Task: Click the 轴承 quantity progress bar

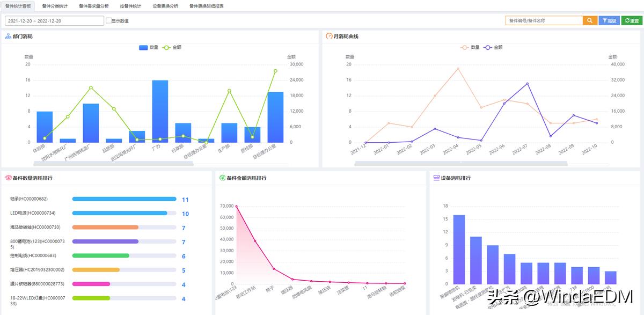Action: click(x=124, y=199)
